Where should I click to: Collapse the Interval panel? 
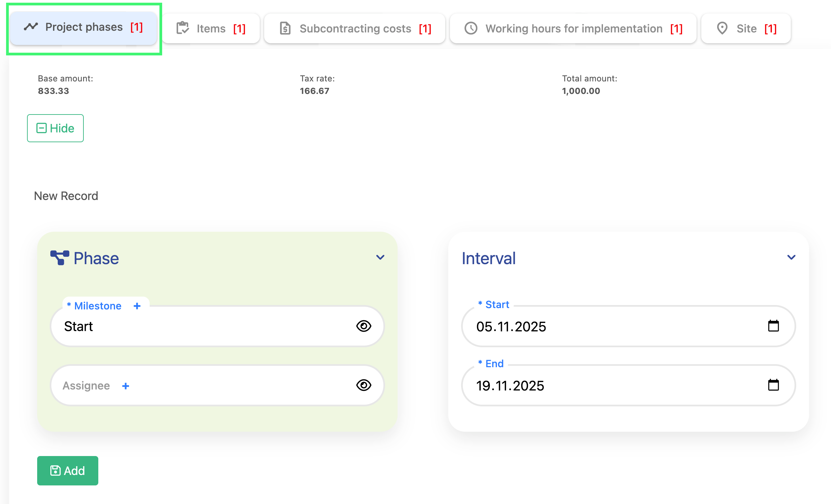[791, 257]
